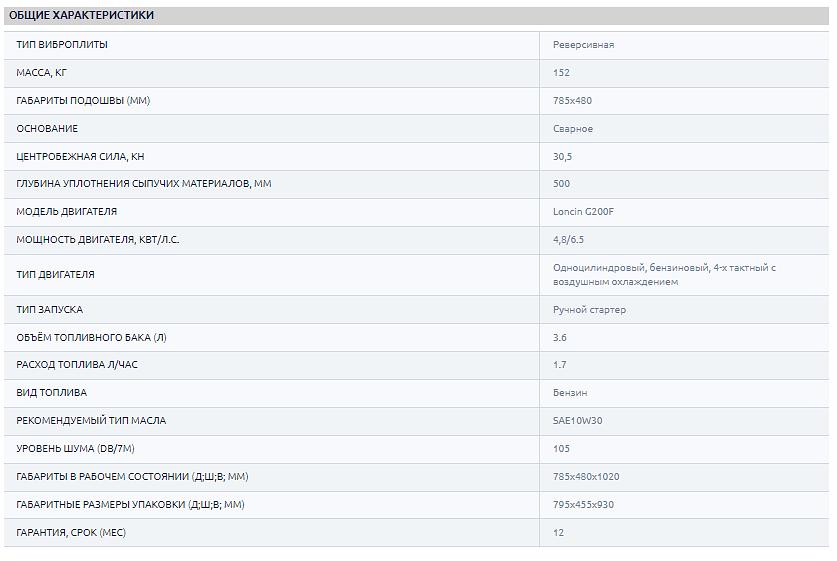
Task: Click the «Ручной стартер» value
Action: coord(589,310)
